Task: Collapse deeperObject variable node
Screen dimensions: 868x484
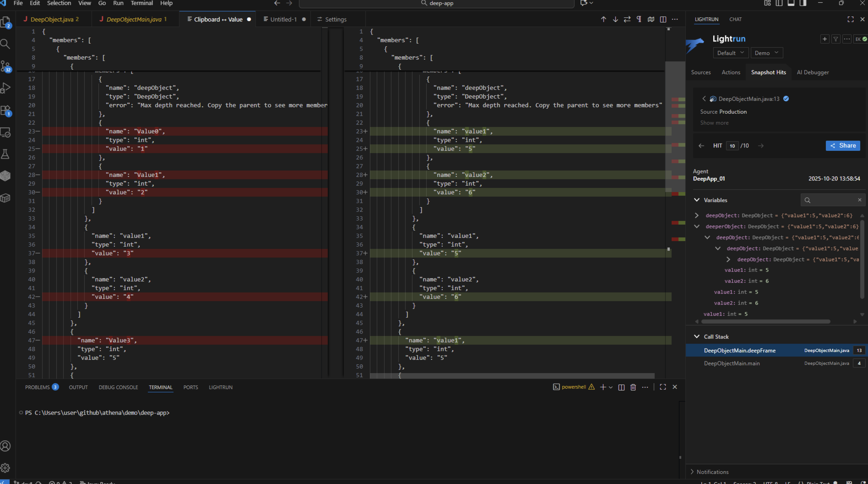Action: tap(697, 226)
